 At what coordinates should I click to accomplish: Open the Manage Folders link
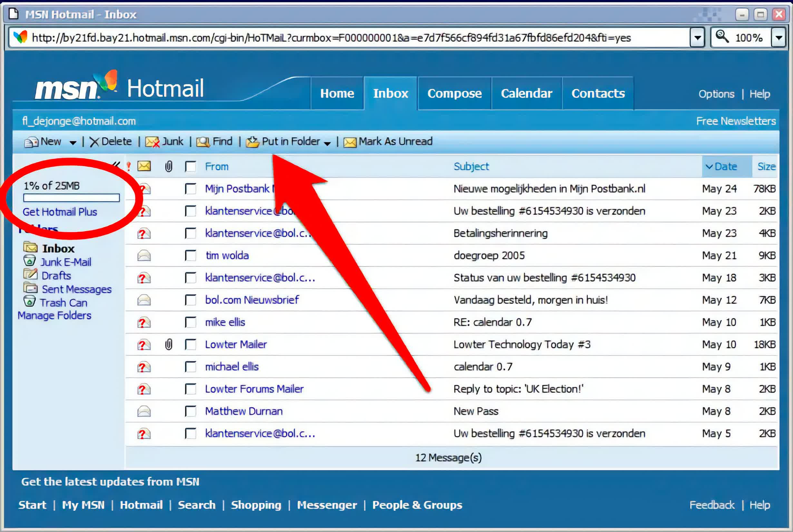point(54,316)
